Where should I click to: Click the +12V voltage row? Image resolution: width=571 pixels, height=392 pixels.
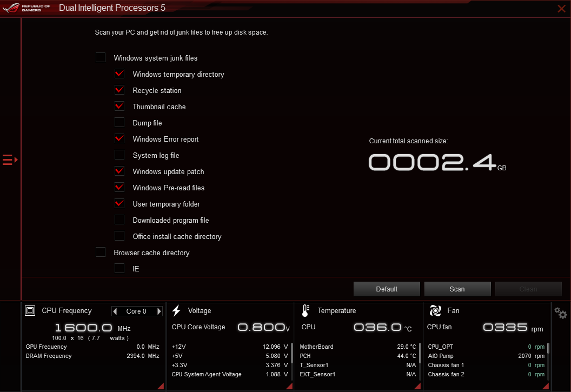(x=230, y=347)
